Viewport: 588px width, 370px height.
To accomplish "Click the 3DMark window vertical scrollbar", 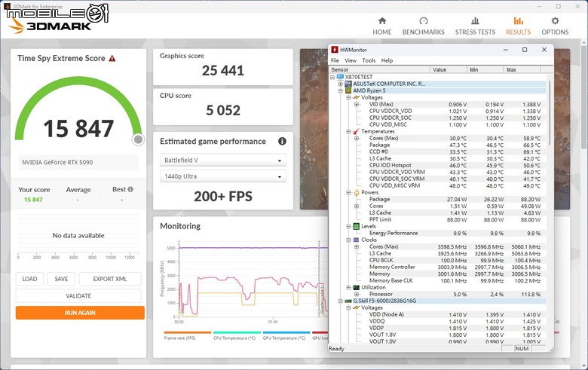I will coord(583,97).
